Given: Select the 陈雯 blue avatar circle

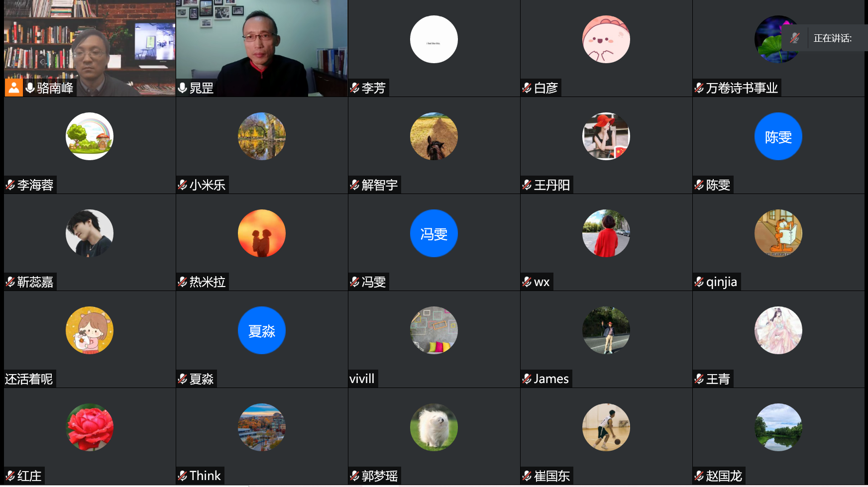Looking at the screenshot, I should point(778,136).
